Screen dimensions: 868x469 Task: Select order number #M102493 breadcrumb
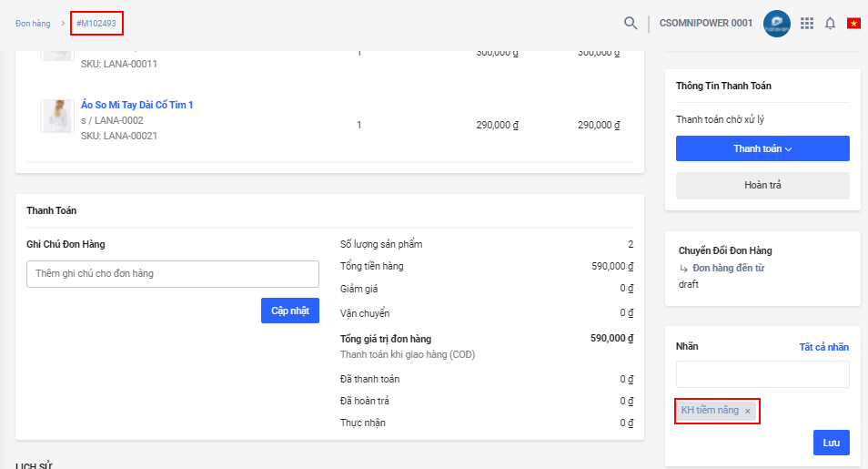pyautogui.click(x=96, y=23)
